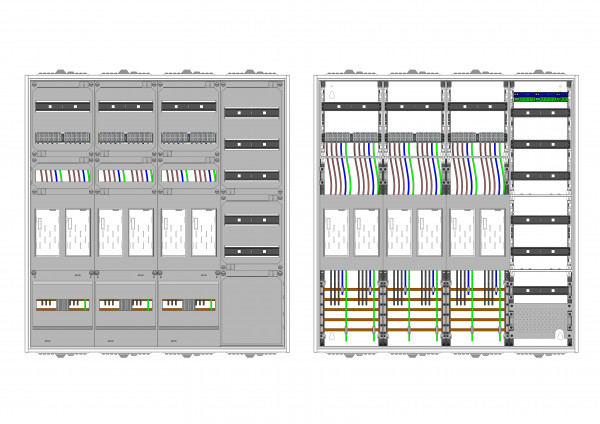Select lowest DIN rail in left cabinet's right column
Image resolution: width=600 pixels, height=424 pixels.
tap(251, 250)
